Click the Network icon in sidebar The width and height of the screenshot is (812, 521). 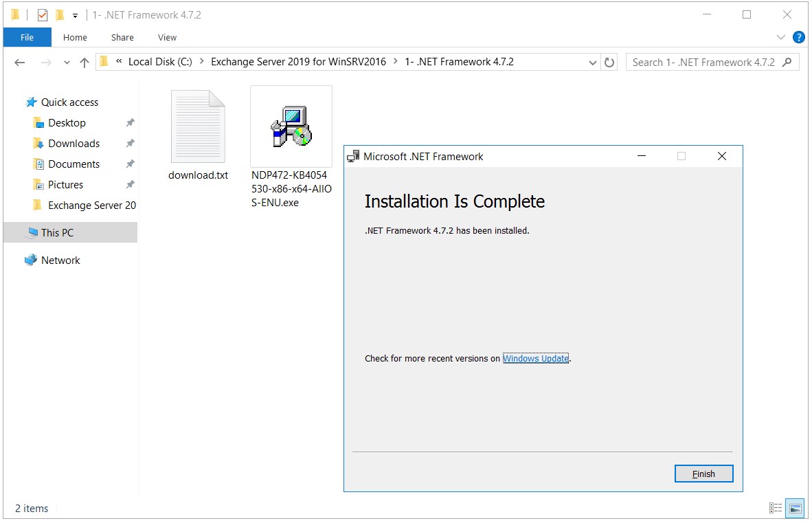point(31,260)
